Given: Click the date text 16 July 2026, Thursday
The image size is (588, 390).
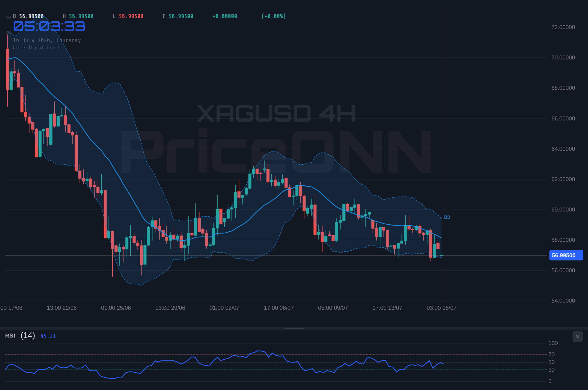Looking at the screenshot, I should (x=47, y=40).
